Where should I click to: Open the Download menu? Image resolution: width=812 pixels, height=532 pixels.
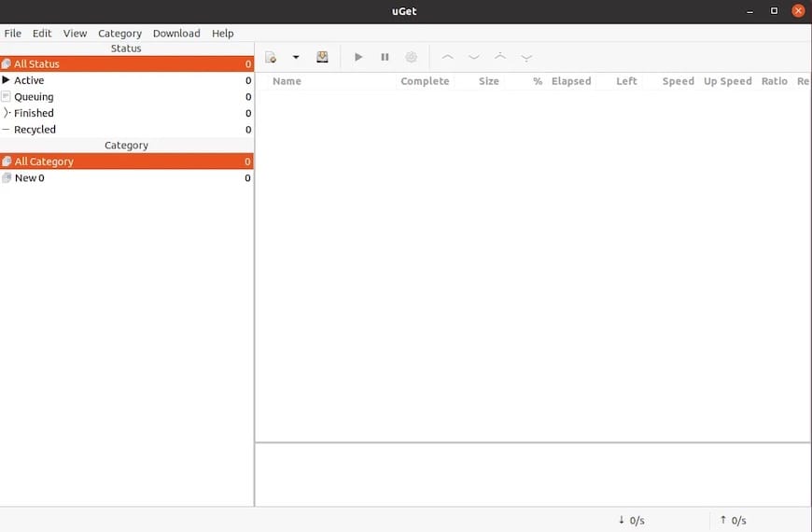176,34
